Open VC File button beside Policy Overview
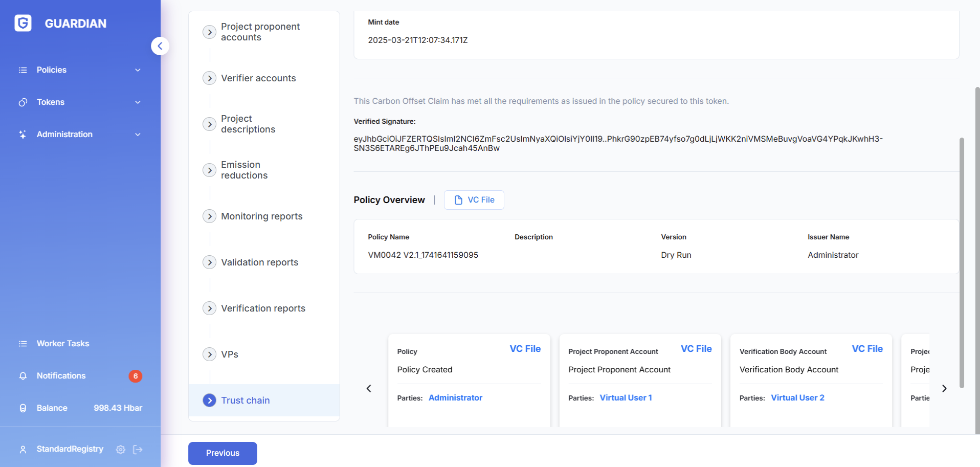Viewport: 980px width, 467px height. [474, 200]
